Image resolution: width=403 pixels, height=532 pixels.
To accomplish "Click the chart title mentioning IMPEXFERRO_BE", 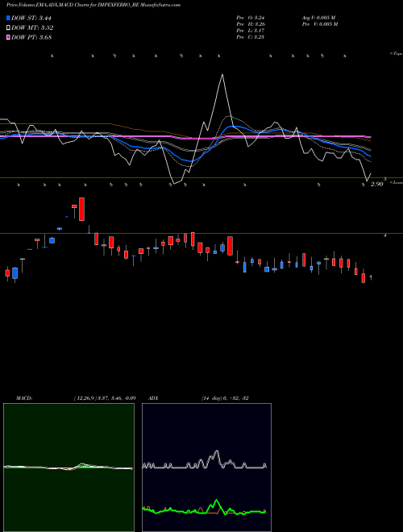I will click(x=93, y=5).
